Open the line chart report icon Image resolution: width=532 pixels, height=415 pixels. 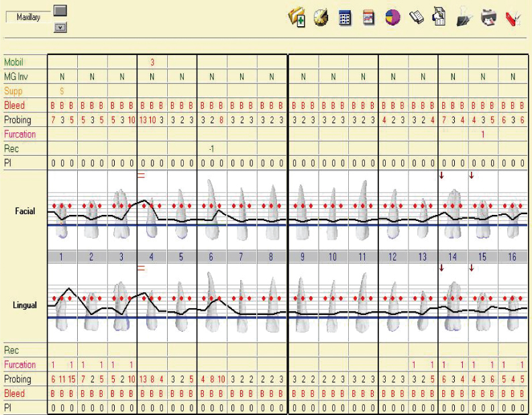tap(368, 18)
